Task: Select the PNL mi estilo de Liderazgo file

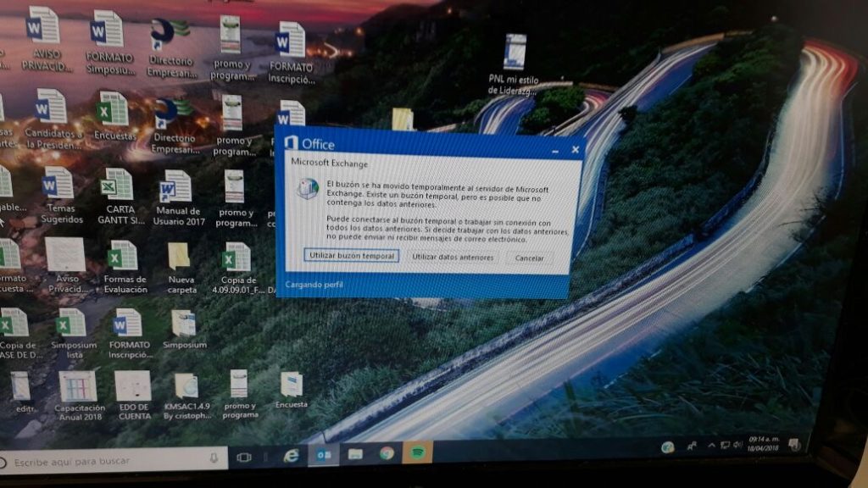Action: (514, 53)
